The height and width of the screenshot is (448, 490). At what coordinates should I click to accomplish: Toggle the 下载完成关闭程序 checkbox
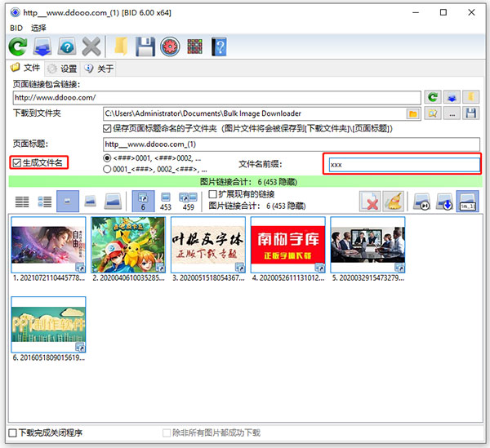click(x=12, y=432)
